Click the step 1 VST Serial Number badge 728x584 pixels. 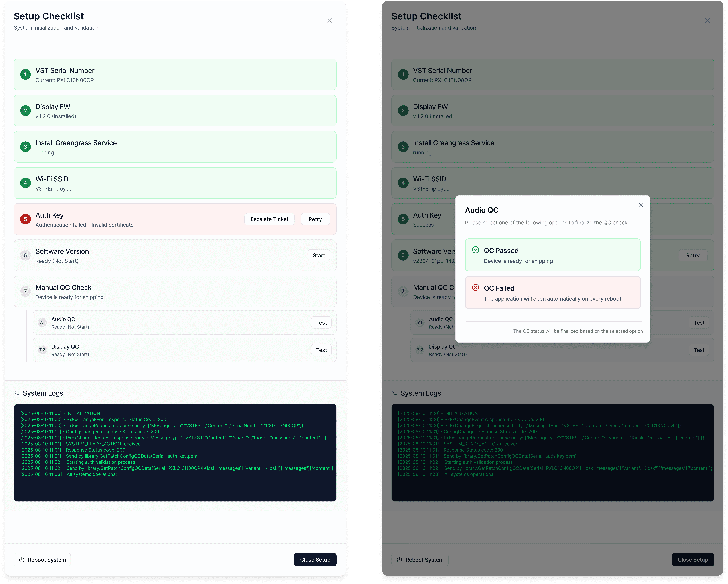25,74
